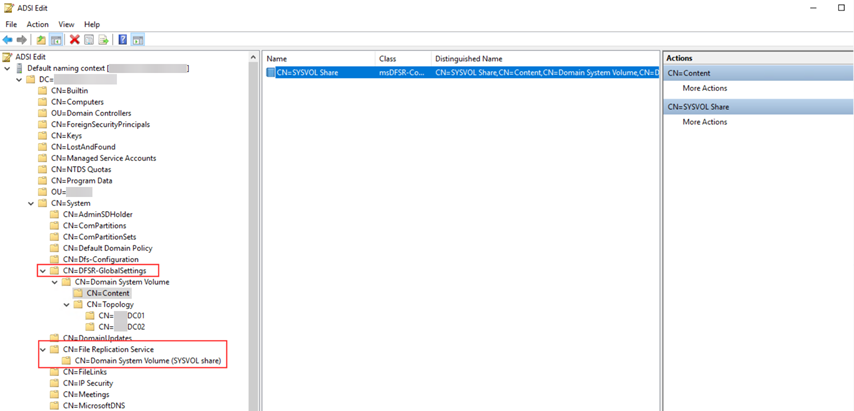The image size is (854, 411).
Task: Select CN=Domain System Volume (SYSVOL share)
Action: click(x=148, y=360)
